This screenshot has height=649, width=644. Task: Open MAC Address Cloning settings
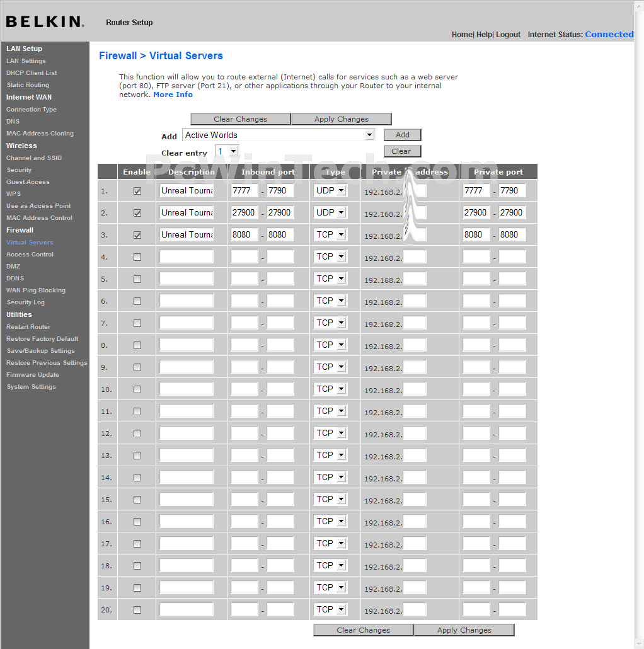(x=40, y=134)
